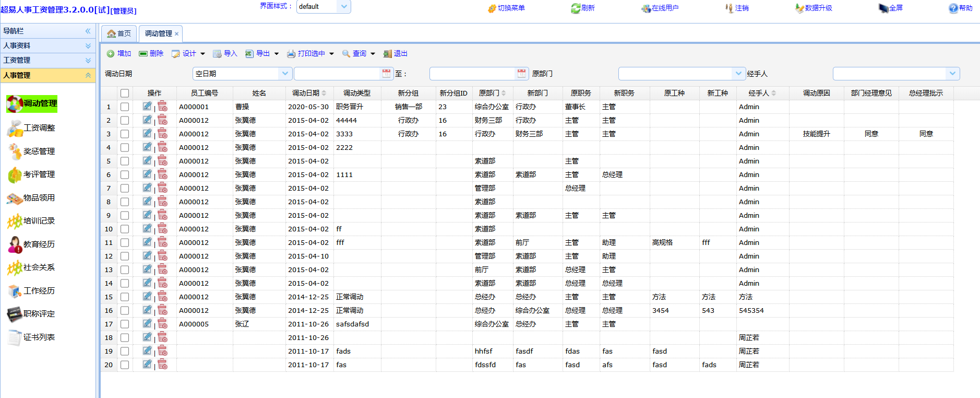Image resolution: width=980 pixels, height=398 pixels.
Task: Check the checkbox for row 1
Action: click(125, 107)
